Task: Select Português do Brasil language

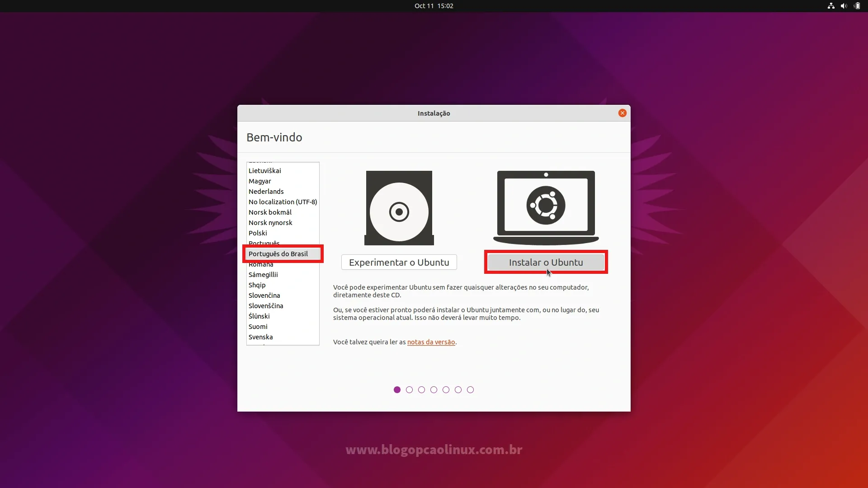Action: click(x=278, y=253)
